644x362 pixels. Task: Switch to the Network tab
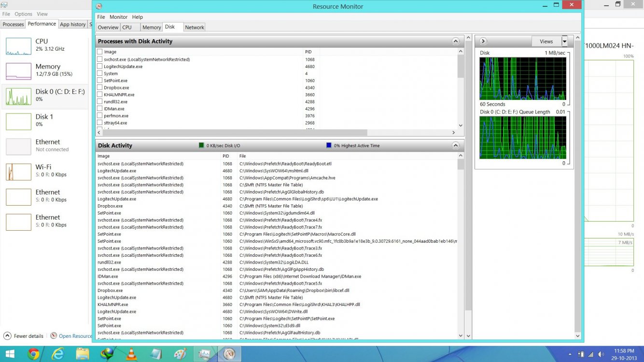[195, 28]
